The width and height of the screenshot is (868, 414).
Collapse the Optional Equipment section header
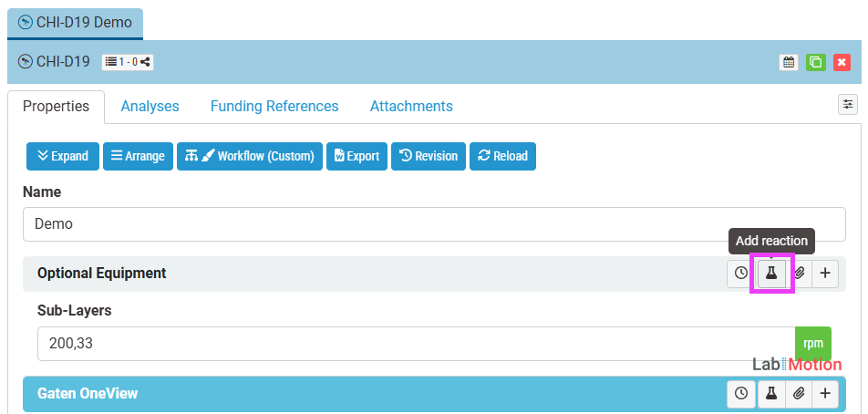(274, 273)
